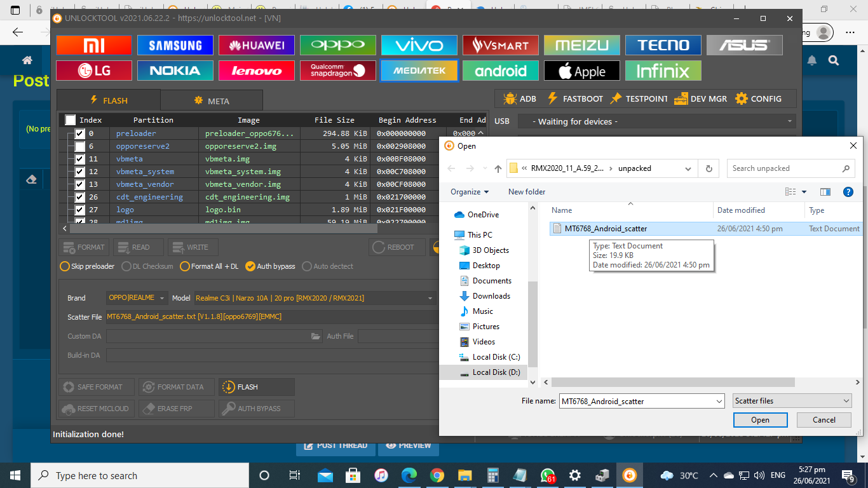Disable the Auth bypass option
Screen dimensions: 868x488
[270, 266]
